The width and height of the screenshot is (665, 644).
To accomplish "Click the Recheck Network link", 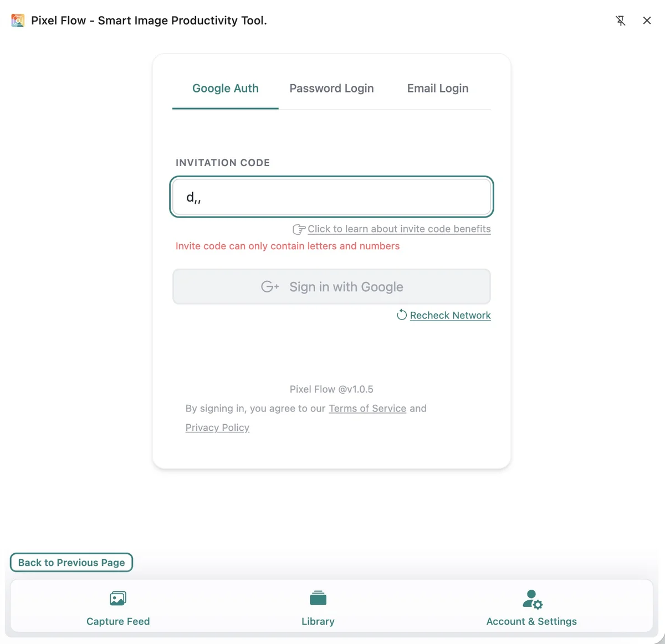I will (451, 315).
